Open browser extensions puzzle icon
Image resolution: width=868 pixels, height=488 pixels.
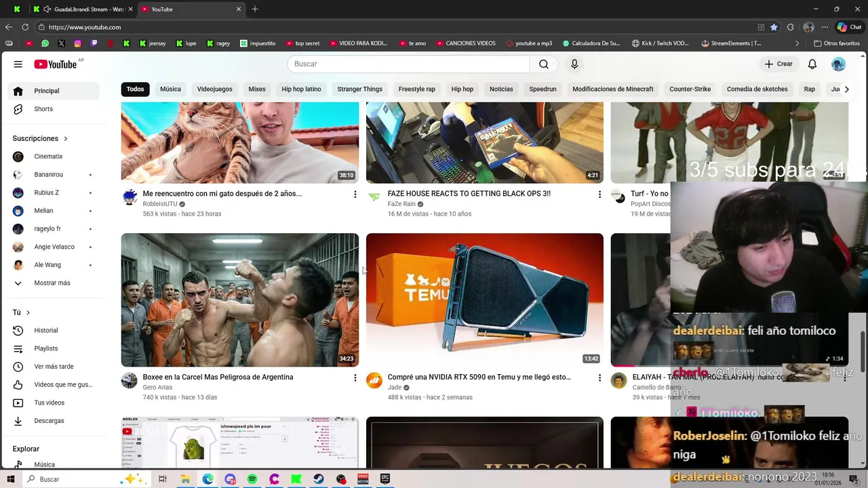point(791,27)
